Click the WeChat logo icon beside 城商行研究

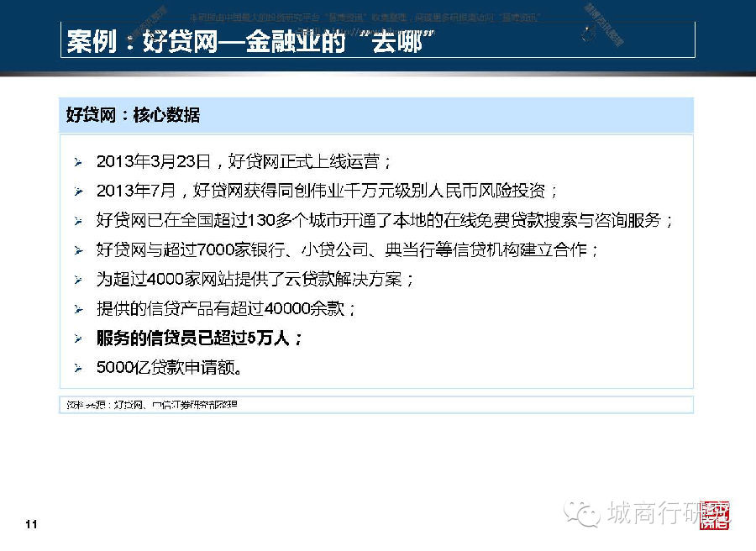[582, 513]
